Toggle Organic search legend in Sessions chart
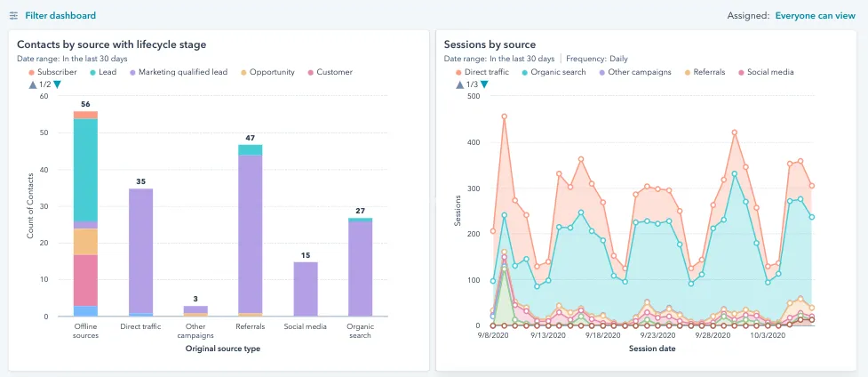Viewport: 868px width, 377px height. tap(553, 72)
